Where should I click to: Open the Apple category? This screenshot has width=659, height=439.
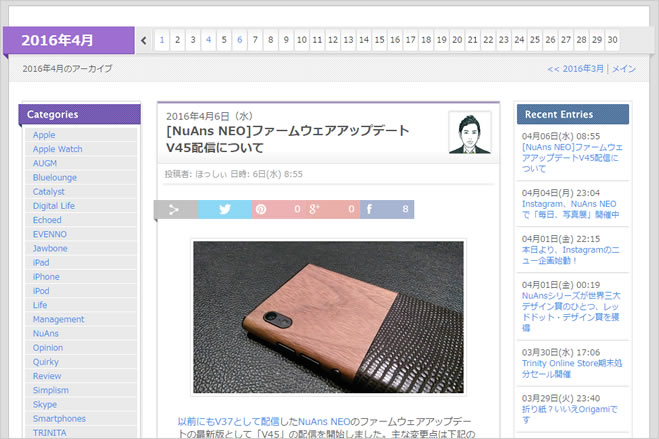point(44,135)
